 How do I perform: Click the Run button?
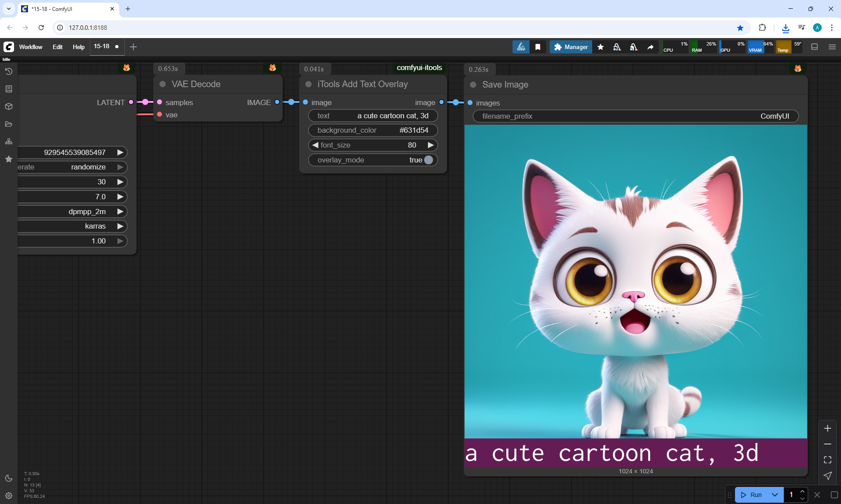point(752,495)
